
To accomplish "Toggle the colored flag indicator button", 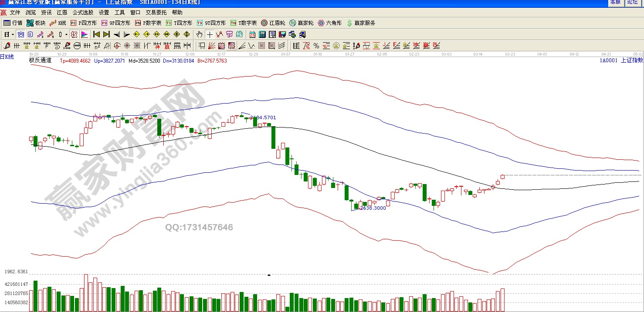I will (85, 34).
